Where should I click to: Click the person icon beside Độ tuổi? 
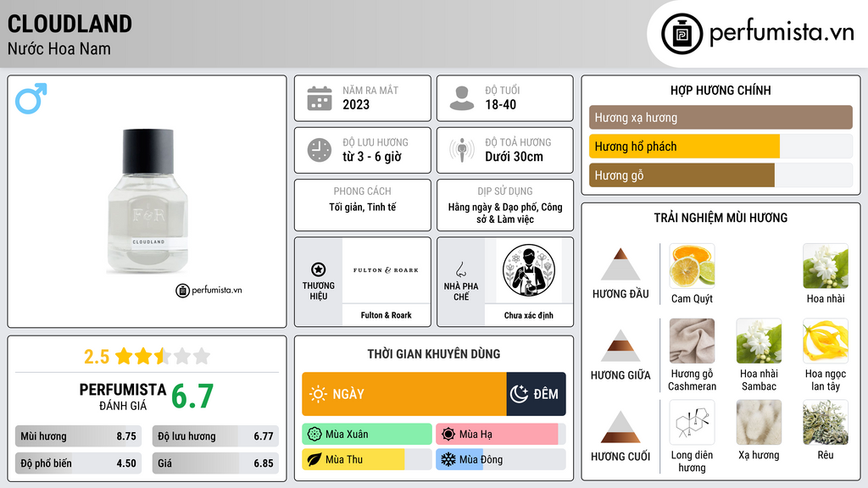[x=462, y=98]
